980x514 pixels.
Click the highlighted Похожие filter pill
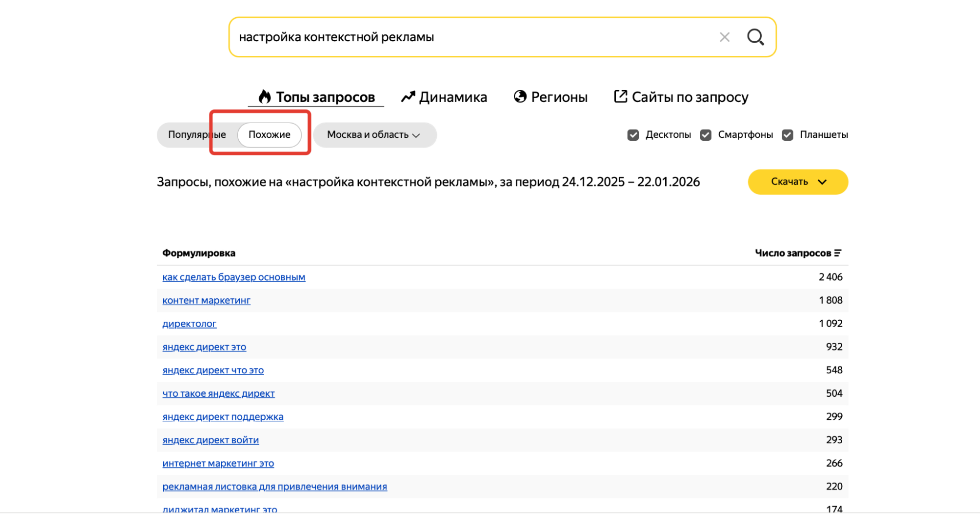(x=270, y=134)
